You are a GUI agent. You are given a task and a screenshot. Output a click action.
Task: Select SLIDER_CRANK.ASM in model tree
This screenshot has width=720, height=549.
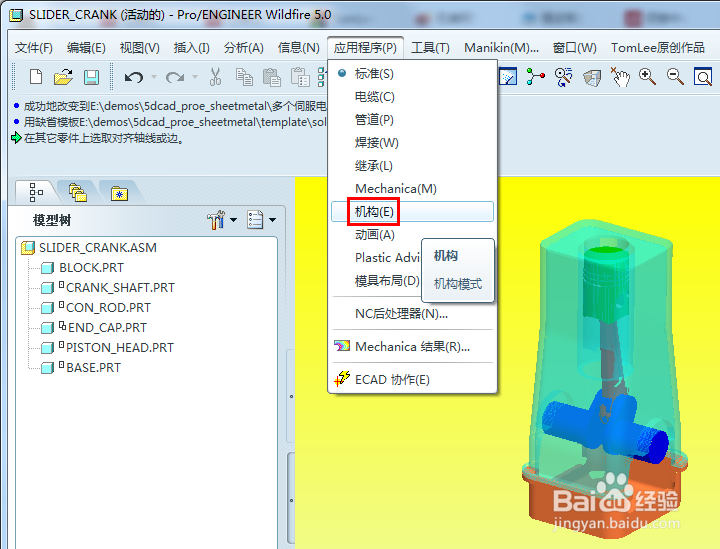point(97,248)
